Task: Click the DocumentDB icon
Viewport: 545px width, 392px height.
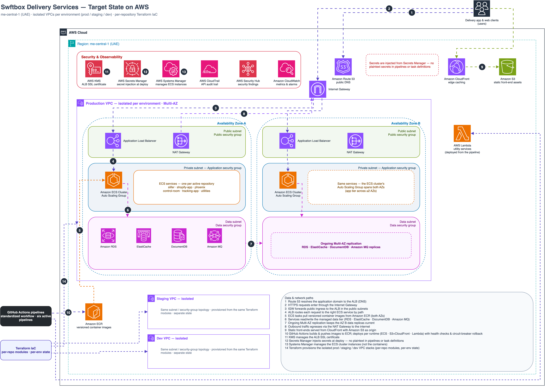Action: 179,236
